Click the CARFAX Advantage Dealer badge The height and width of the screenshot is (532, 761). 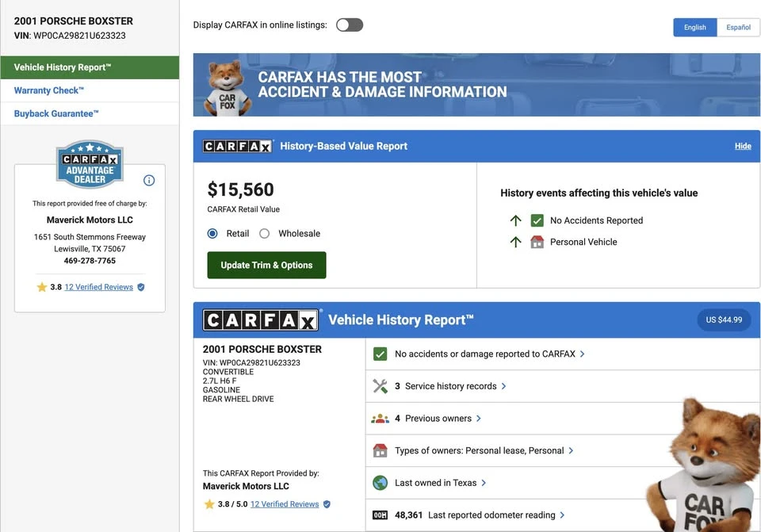90,163
